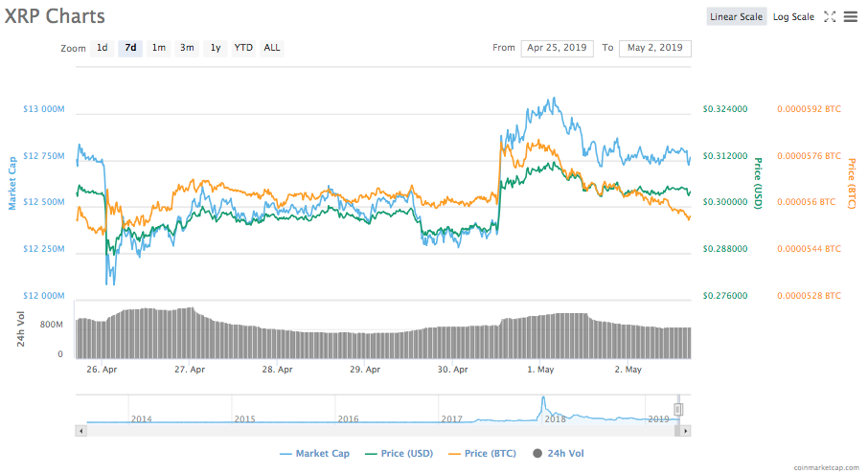Click the 2014 label in navigator
The height and width of the screenshot is (473, 868).
(x=141, y=419)
